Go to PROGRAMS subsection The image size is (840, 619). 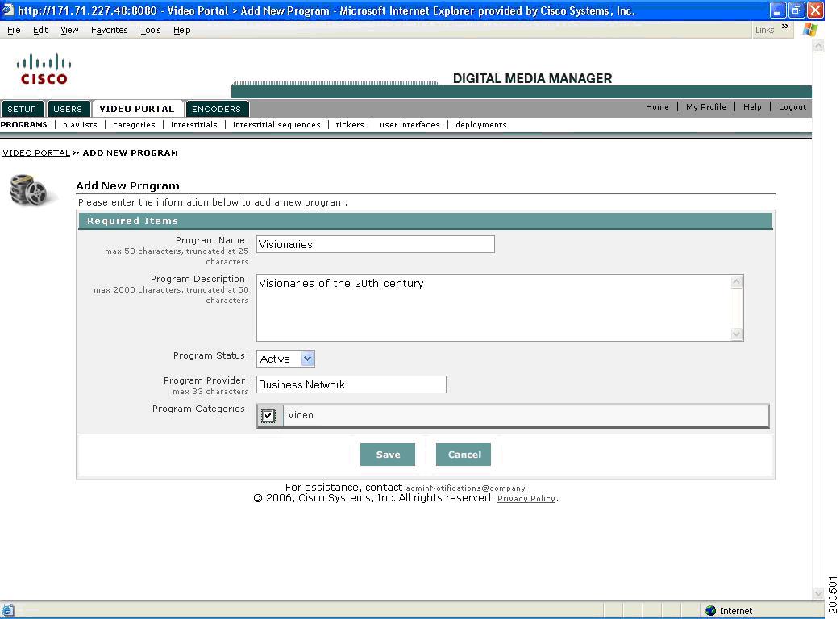tap(23, 124)
